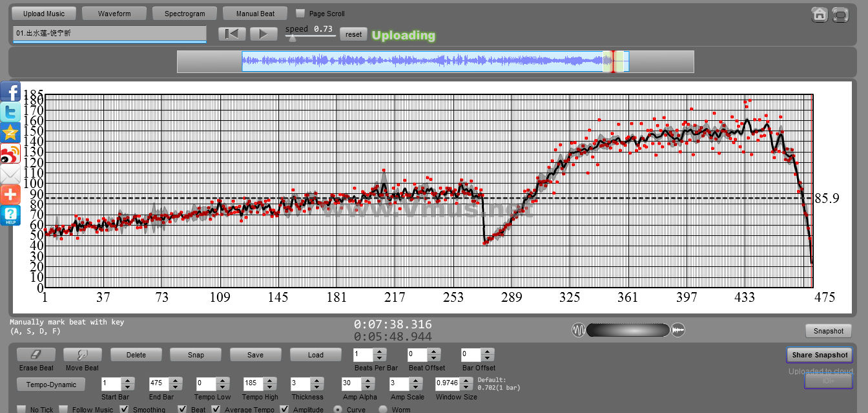Go to home via house icon
868x413 pixels.
(820, 14)
